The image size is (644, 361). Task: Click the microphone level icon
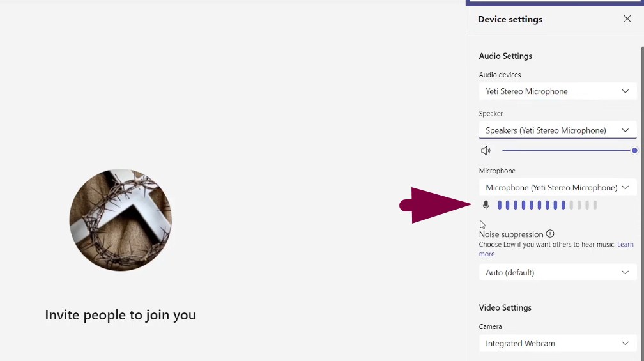point(486,204)
